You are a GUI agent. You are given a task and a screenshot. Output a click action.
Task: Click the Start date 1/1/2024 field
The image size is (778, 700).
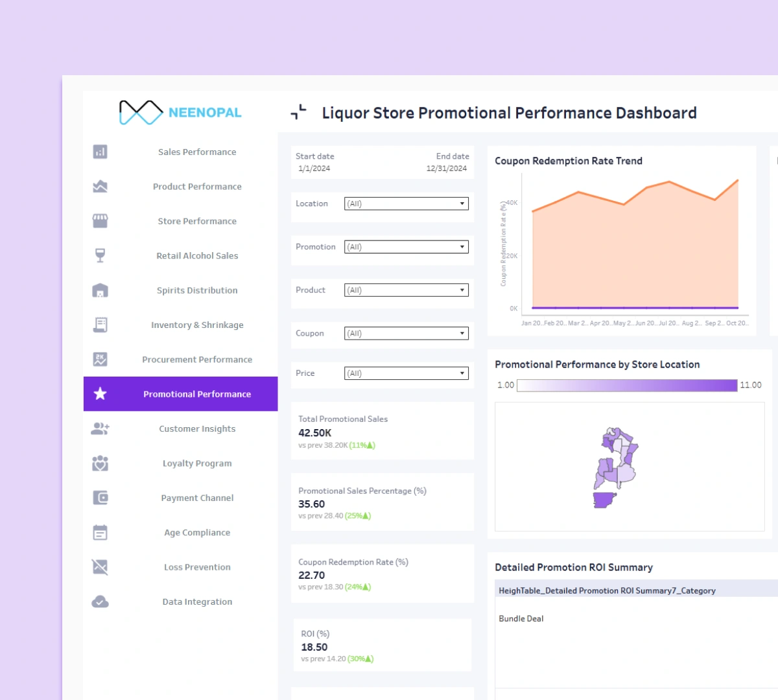tap(315, 163)
